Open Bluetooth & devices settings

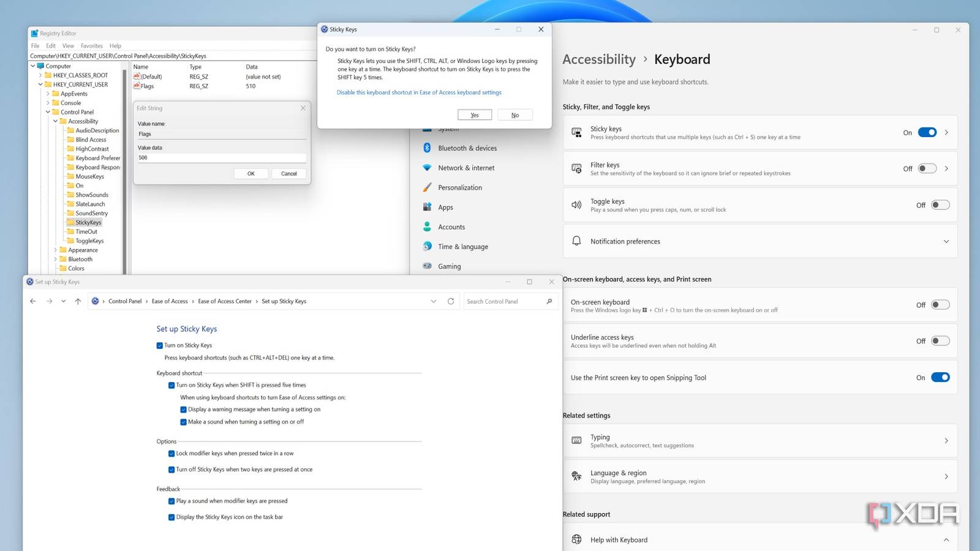click(467, 148)
